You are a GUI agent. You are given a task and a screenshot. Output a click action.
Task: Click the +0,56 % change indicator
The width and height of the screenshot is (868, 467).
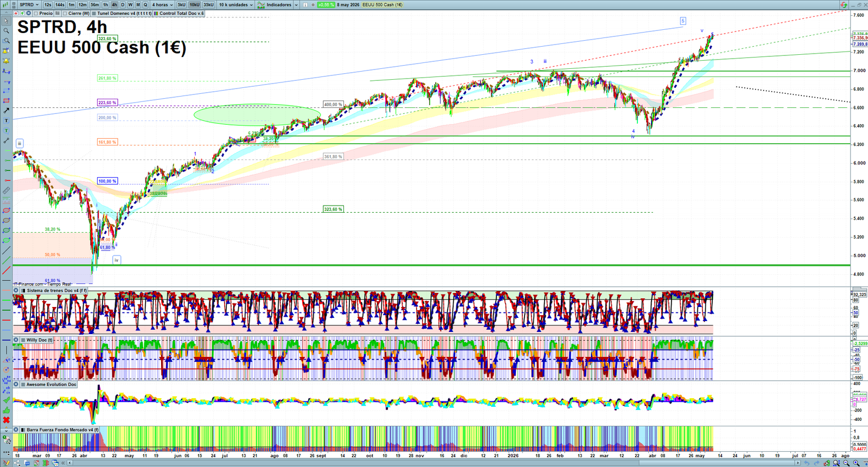point(325,5)
